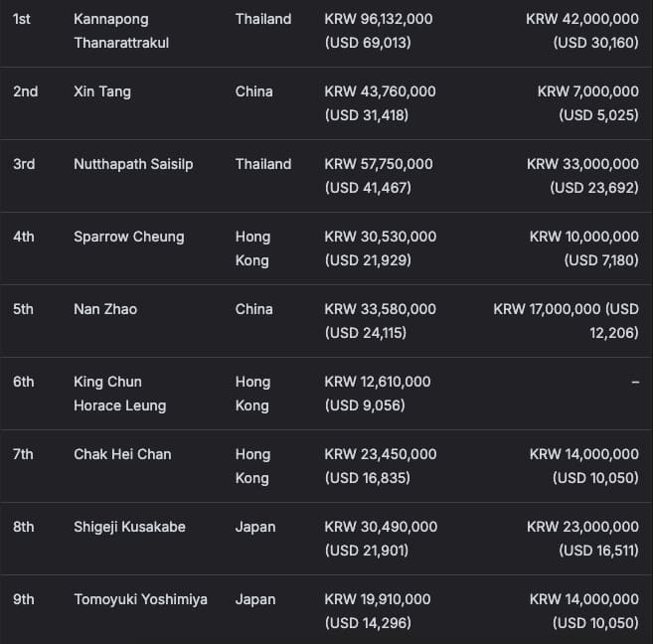Click Nutthapath Saisilp in third place

point(133,164)
